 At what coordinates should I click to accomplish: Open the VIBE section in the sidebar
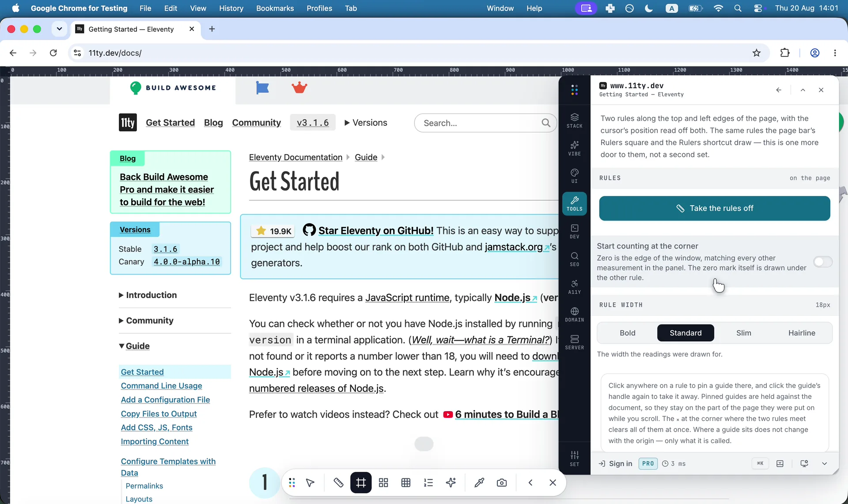[574, 148]
